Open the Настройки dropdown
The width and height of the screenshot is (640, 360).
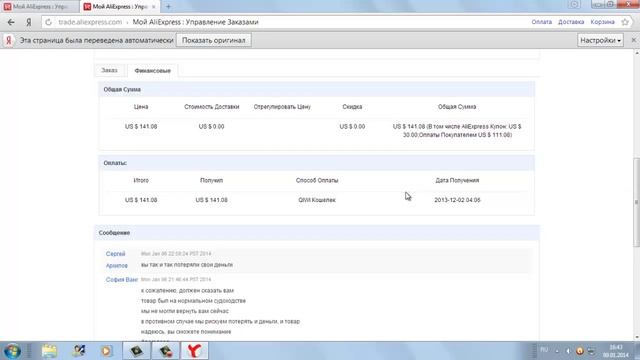tap(600, 40)
